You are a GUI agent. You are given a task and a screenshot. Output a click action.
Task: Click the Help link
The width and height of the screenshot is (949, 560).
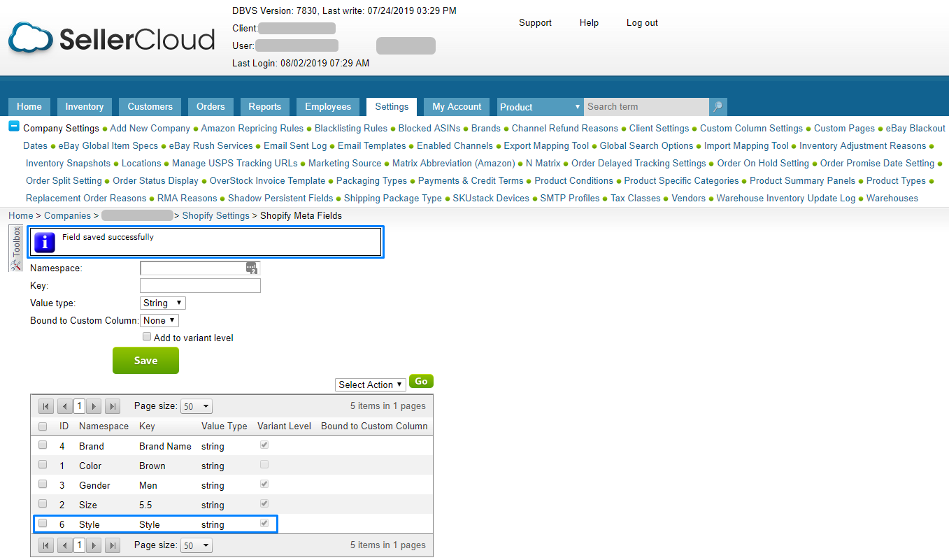point(589,23)
